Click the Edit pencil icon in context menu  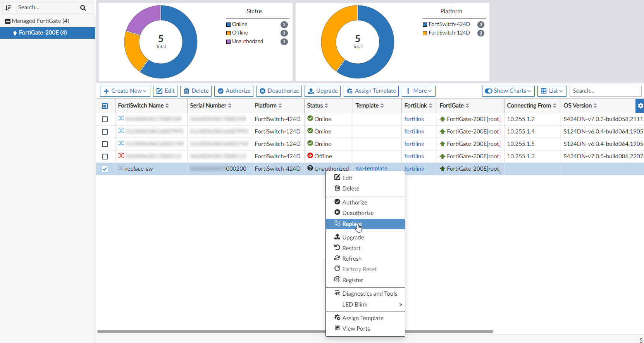pos(337,177)
